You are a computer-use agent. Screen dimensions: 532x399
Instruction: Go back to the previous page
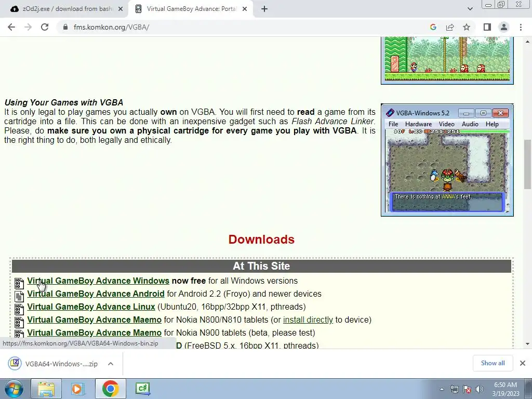point(11,27)
